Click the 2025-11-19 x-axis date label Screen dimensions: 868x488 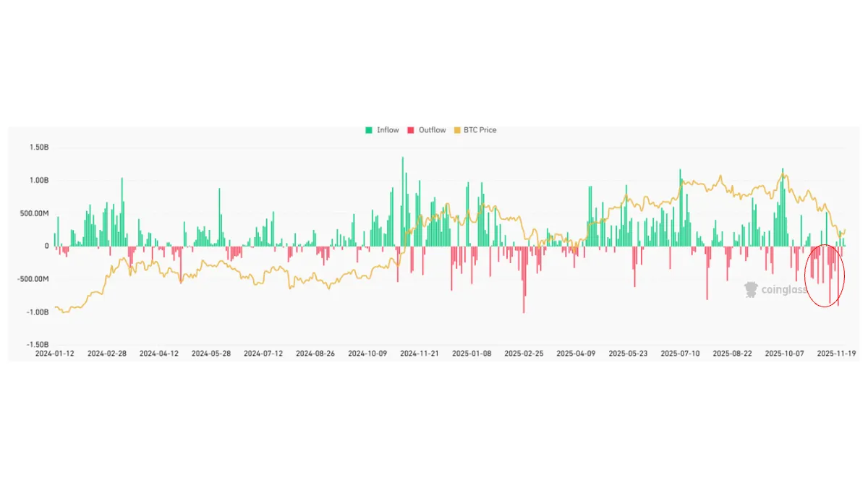coord(835,354)
